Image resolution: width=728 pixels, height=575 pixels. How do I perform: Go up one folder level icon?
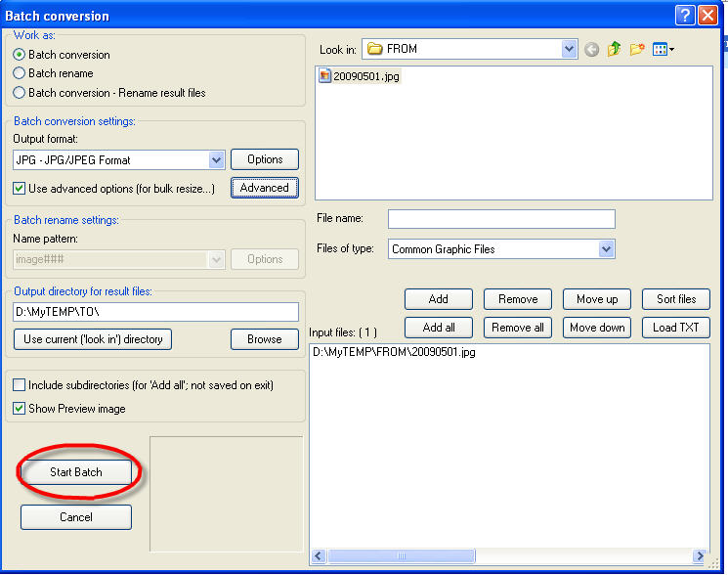615,49
